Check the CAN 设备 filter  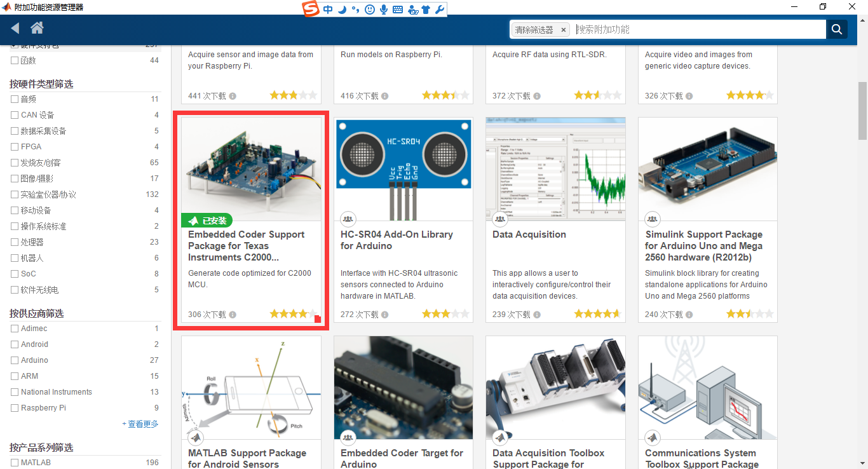[x=15, y=116]
